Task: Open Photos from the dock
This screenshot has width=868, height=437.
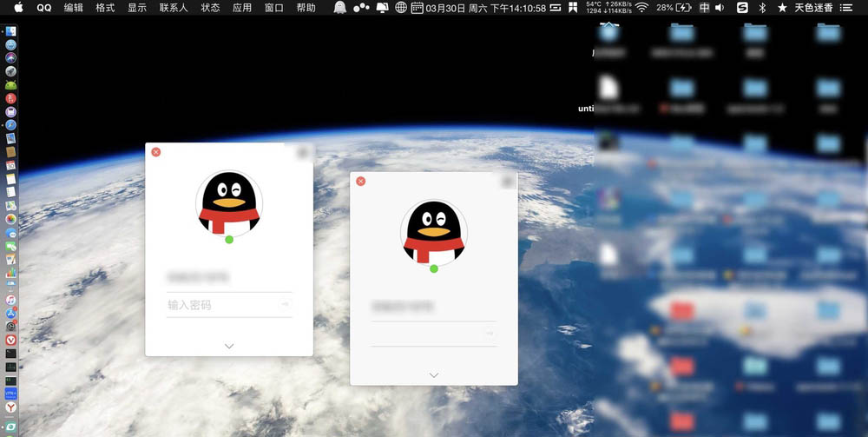Action: click(x=10, y=219)
